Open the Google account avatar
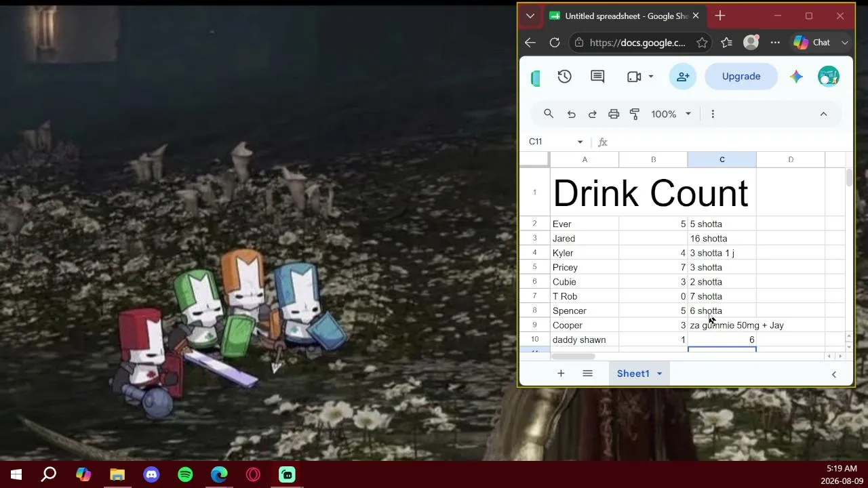The width and height of the screenshot is (868, 488). [x=829, y=77]
